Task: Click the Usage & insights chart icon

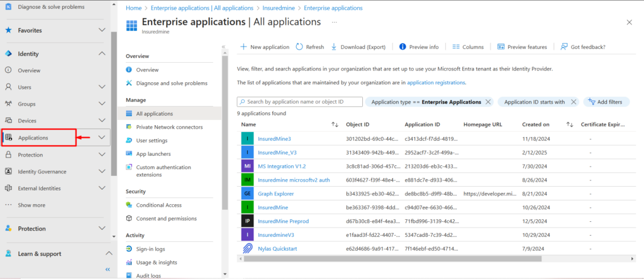Action: 129,263
